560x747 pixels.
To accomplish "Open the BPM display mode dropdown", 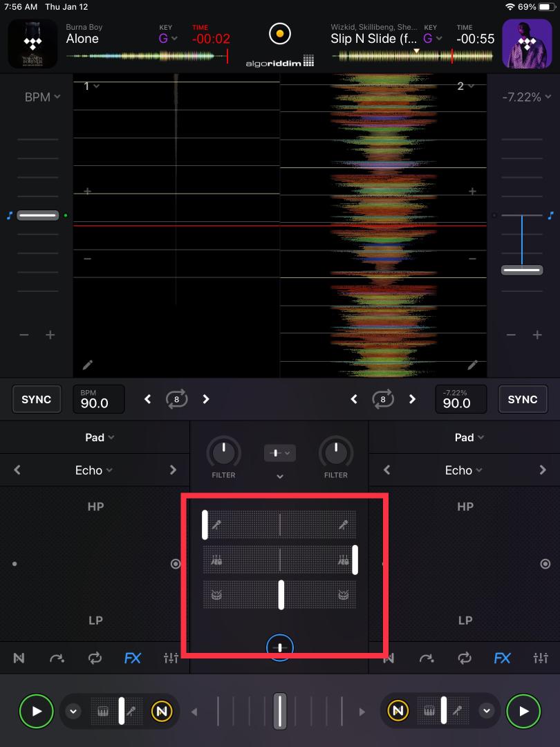I will click(42, 98).
